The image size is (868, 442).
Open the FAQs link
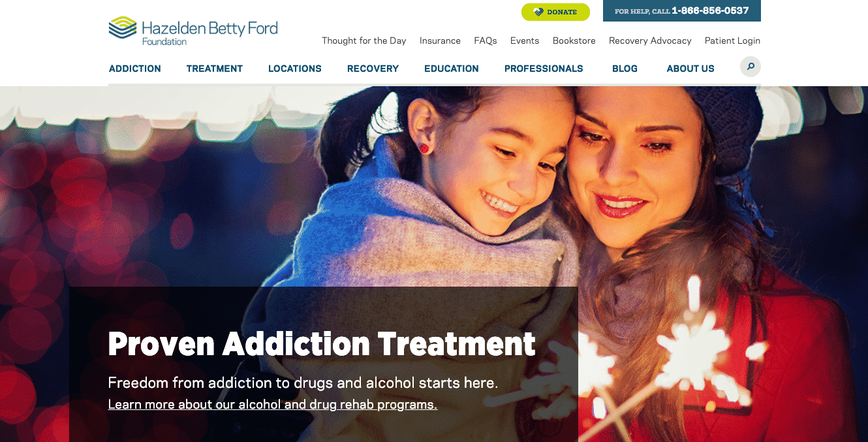(486, 40)
